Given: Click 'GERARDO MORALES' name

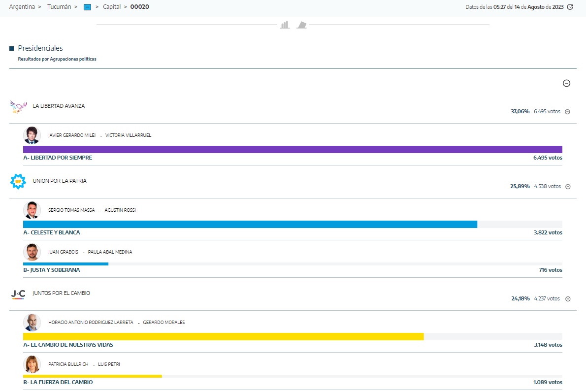Looking at the screenshot, I should point(163,323).
